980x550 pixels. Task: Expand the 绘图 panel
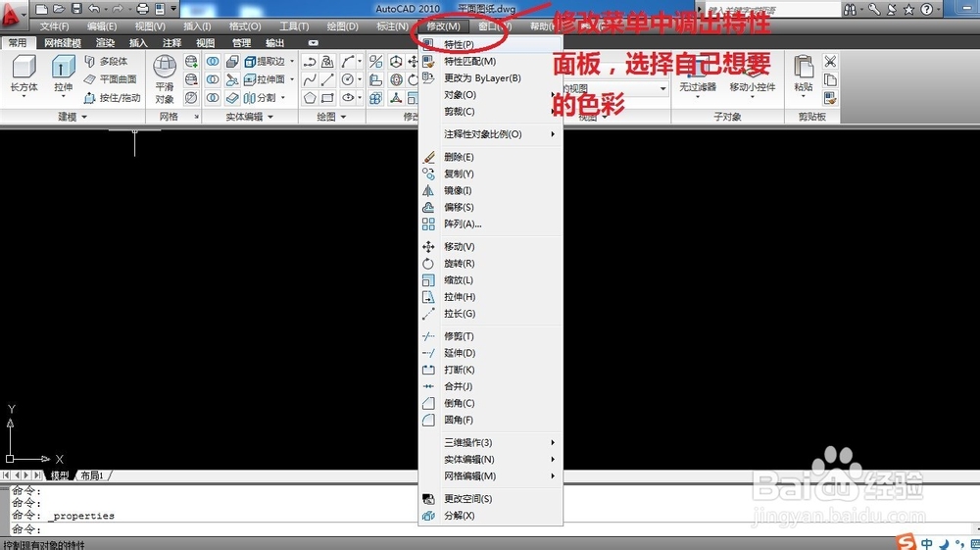(331, 117)
